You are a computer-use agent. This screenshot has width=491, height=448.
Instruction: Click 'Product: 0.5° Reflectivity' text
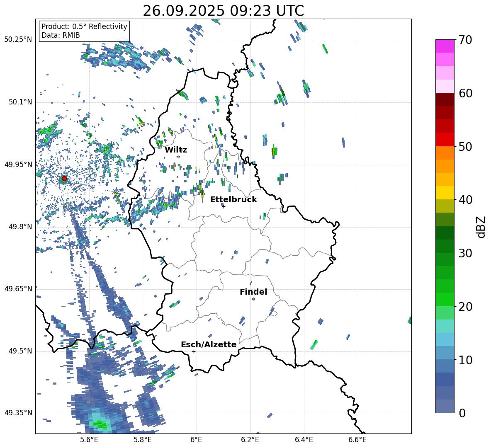[84, 26]
